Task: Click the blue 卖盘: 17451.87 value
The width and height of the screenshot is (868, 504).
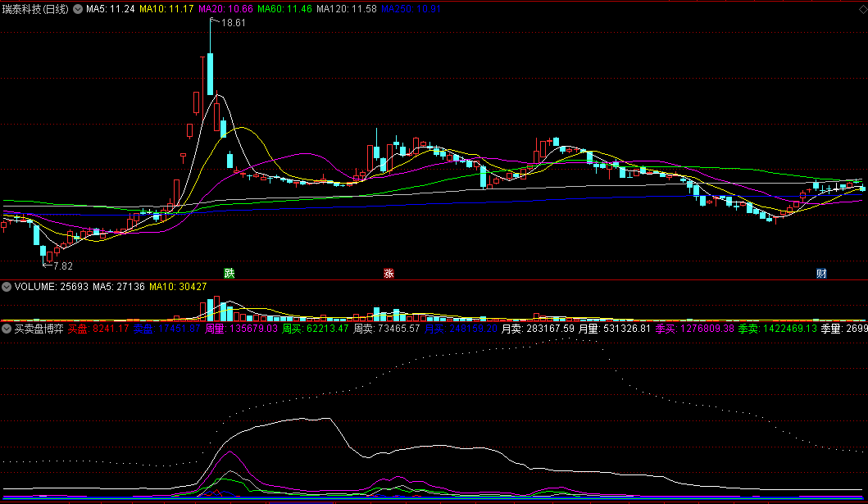Action: click(x=166, y=329)
